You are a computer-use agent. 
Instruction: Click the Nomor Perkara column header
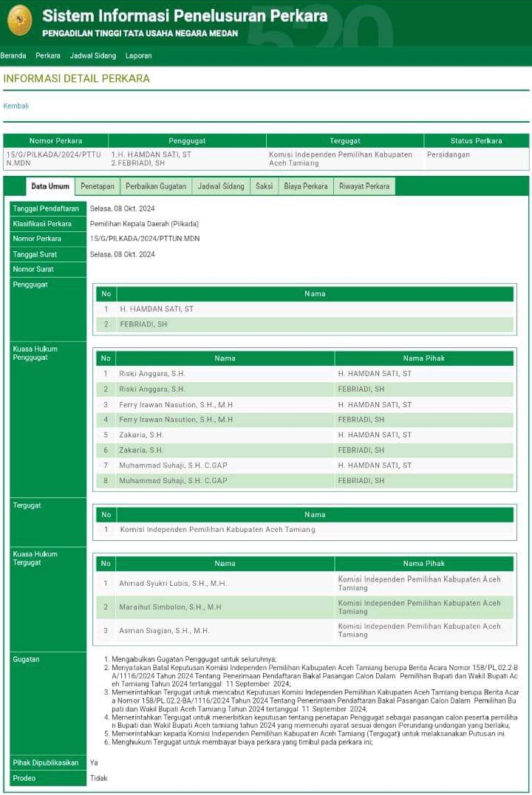[x=56, y=140]
